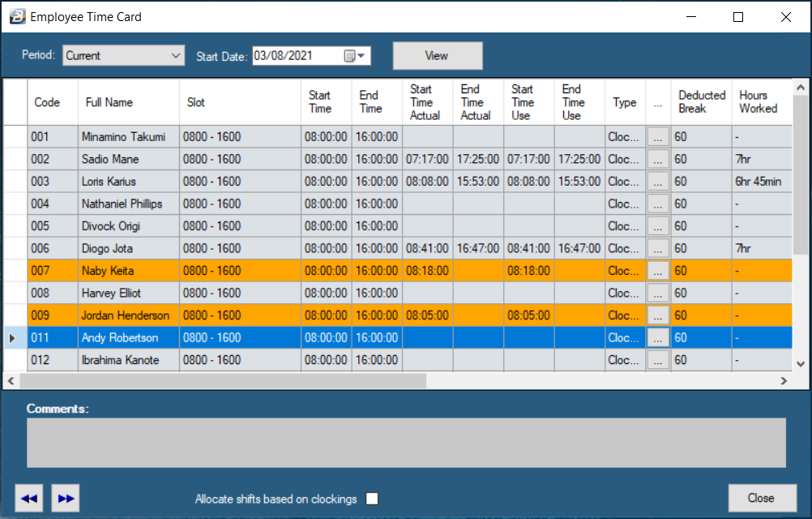Click ellipsis button for Diogo Jota row
Viewport: 812px width, 519px height.
coord(658,249)
